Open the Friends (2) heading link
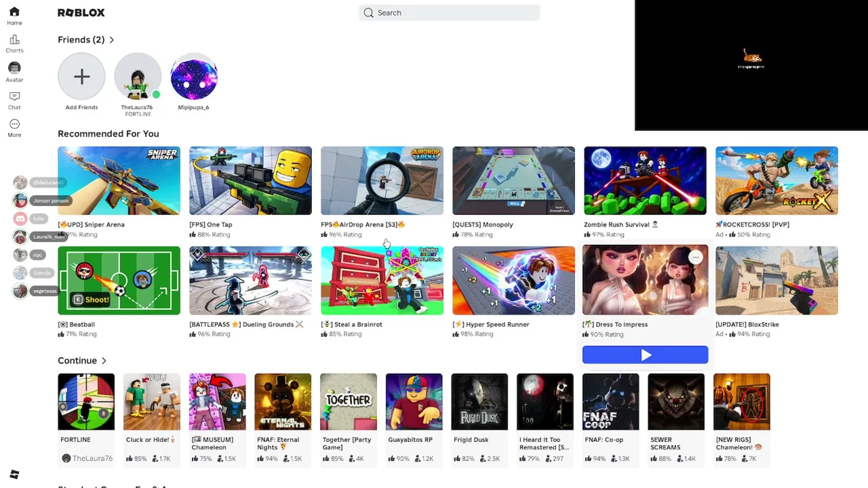The width and height of the screenshot is (868, 488). point(81,40)
